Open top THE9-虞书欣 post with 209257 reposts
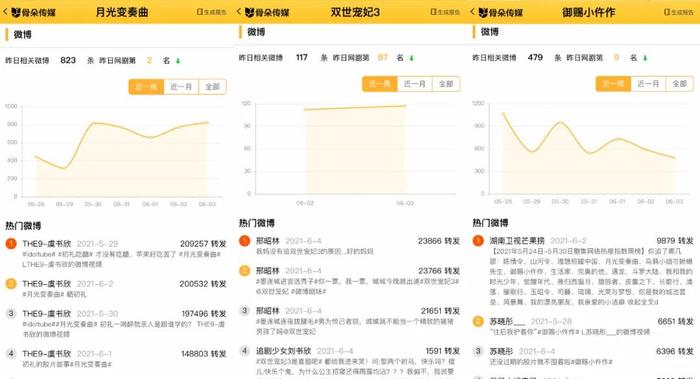The image size is (700, 379). coord(116,254)
